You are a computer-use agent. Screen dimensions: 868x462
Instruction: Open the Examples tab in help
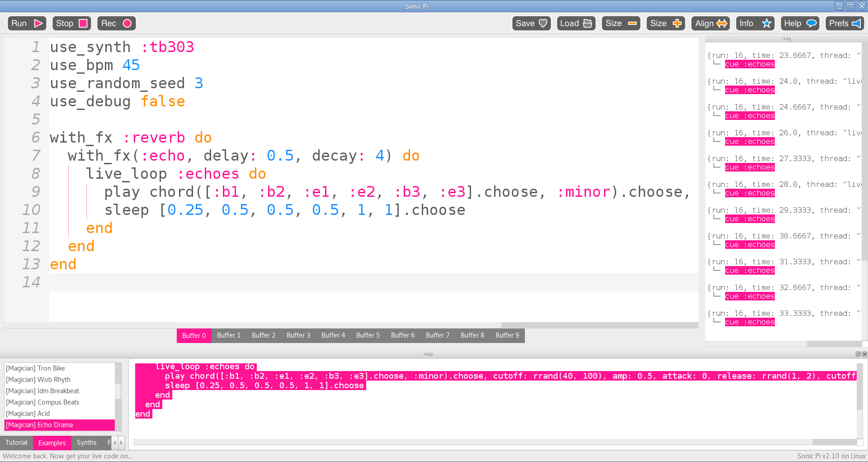(52, 443)
